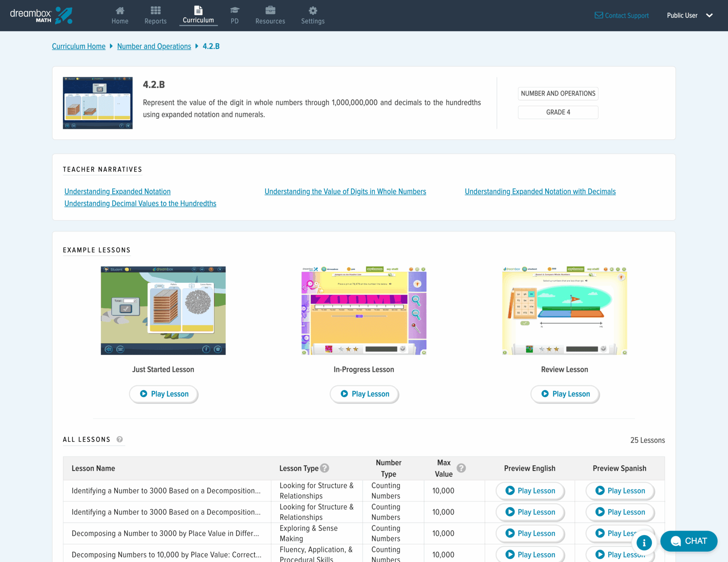The height and width of the screenshot is (562, 728).
Task: Click the Max Value help icon
Action: (461, 468)
